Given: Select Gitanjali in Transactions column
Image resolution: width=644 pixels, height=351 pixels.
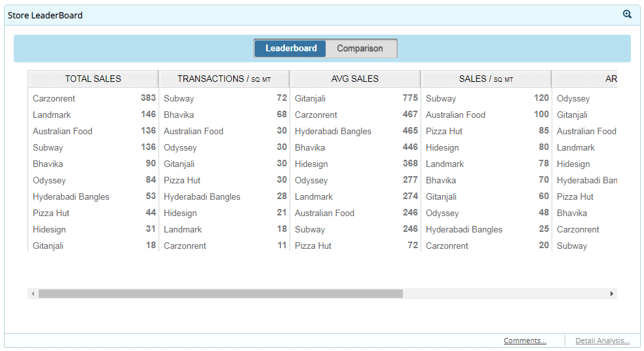Looking at the screenshot, I should [x=179, y=164].
